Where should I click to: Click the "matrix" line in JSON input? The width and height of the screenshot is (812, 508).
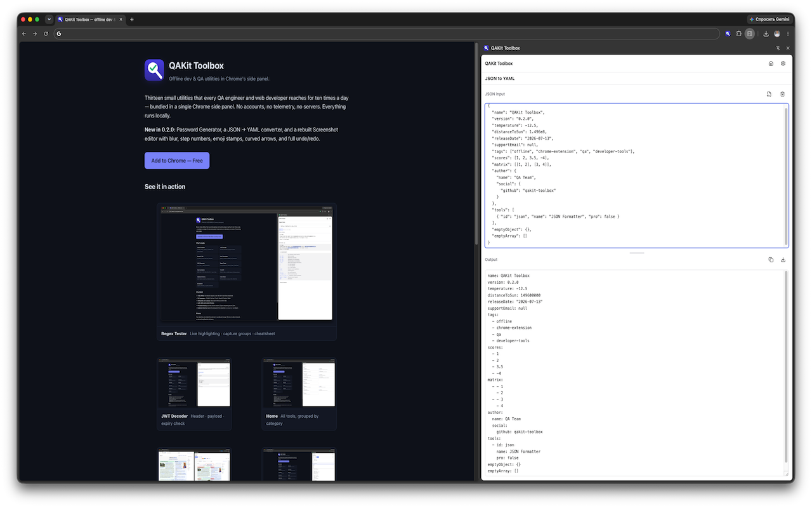[522, 164]
